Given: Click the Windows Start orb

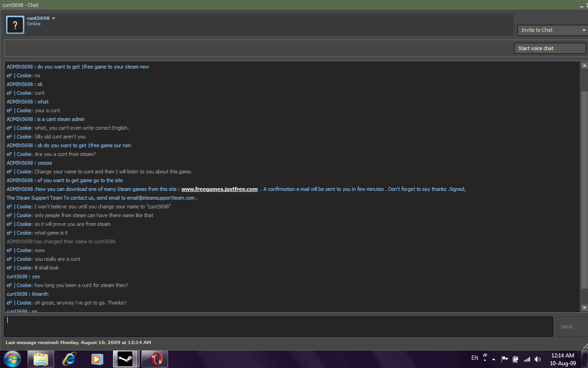Looking at the screenshot, I should 12,358.
